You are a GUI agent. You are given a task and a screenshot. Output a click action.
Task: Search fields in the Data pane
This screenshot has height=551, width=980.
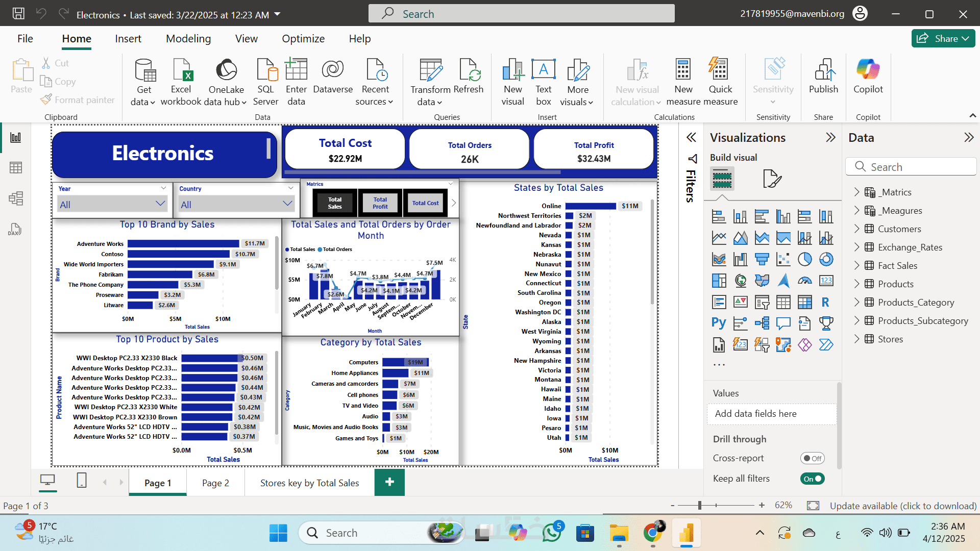[911, 167]
